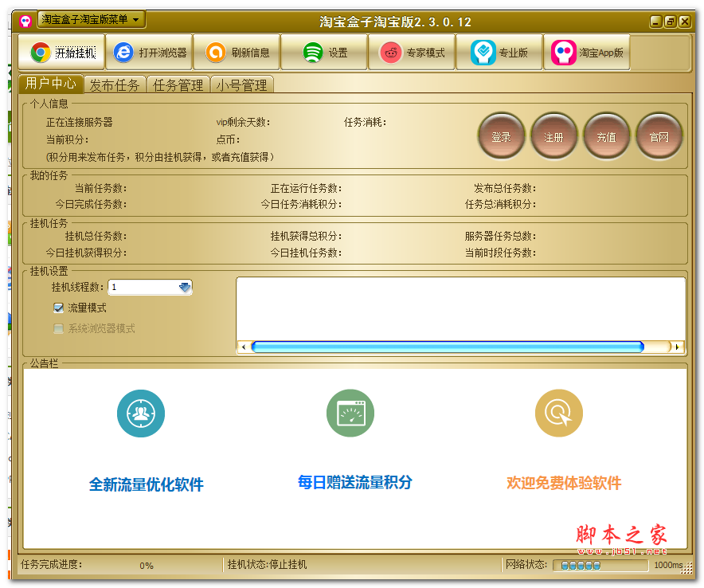
Task: Click the log scrollbar right arrow
Action: click(x=678, y=347)
